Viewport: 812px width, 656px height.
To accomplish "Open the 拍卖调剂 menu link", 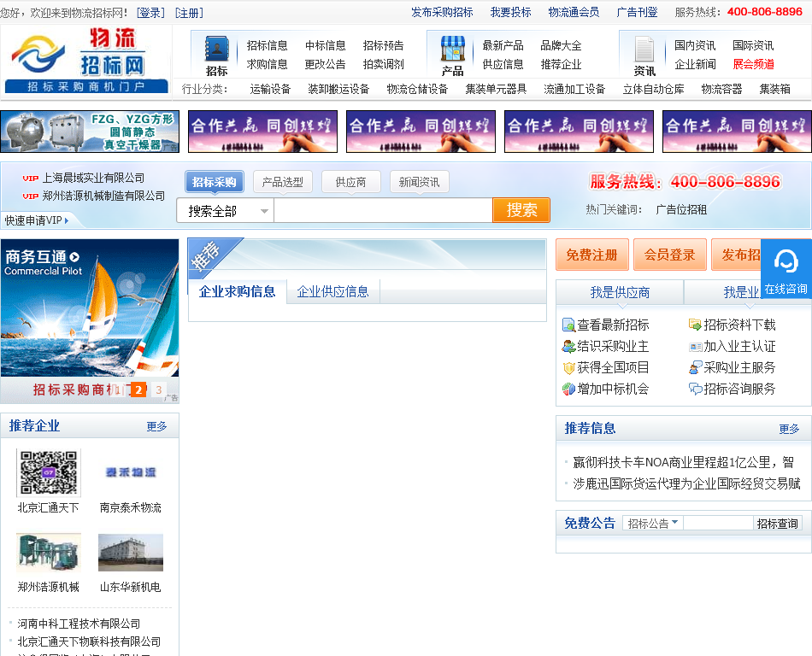I will (x=383, y=64).
